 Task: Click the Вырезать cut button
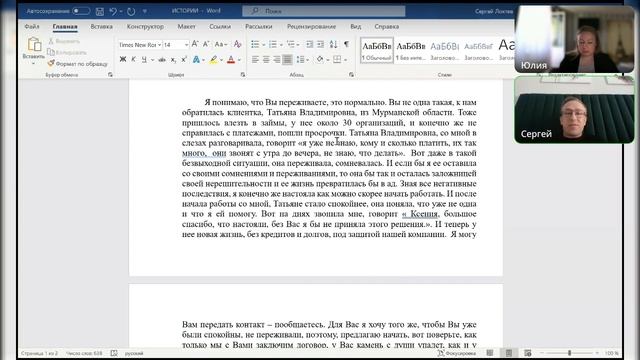coord(64,41)
